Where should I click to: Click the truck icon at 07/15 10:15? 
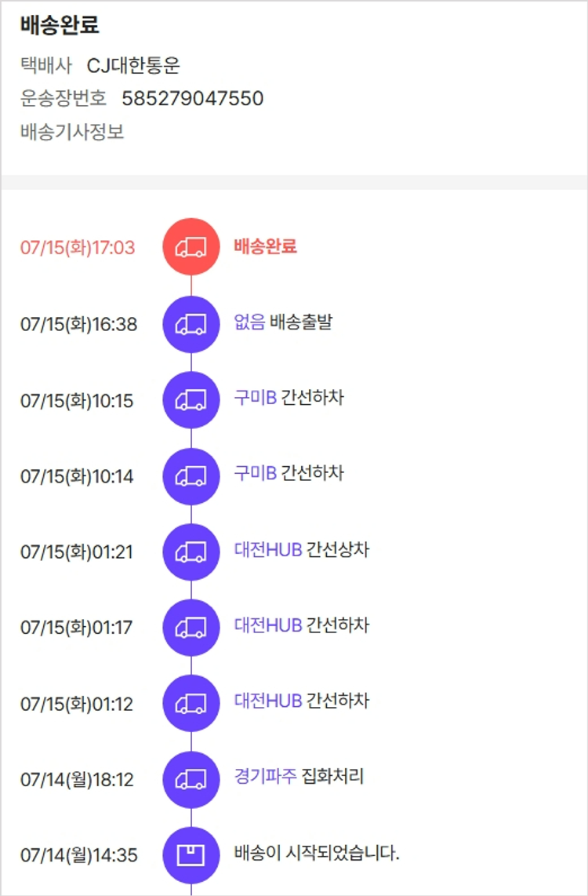(191, 399)
